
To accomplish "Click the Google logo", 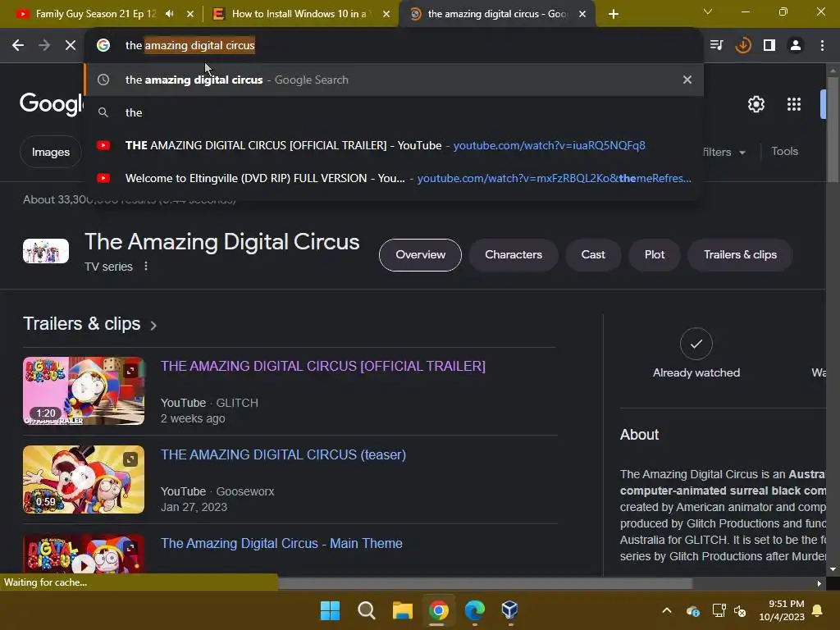I will (52, 103).
